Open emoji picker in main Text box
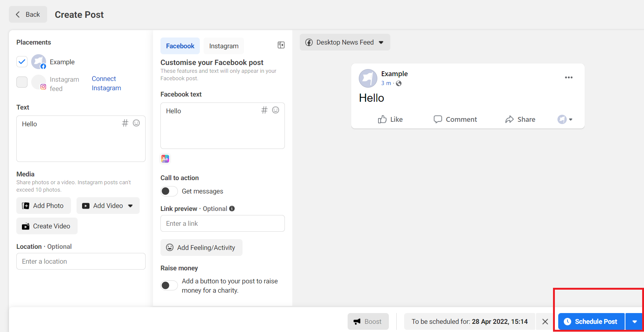This screenshot has height=332, width=644. point(136,123)
